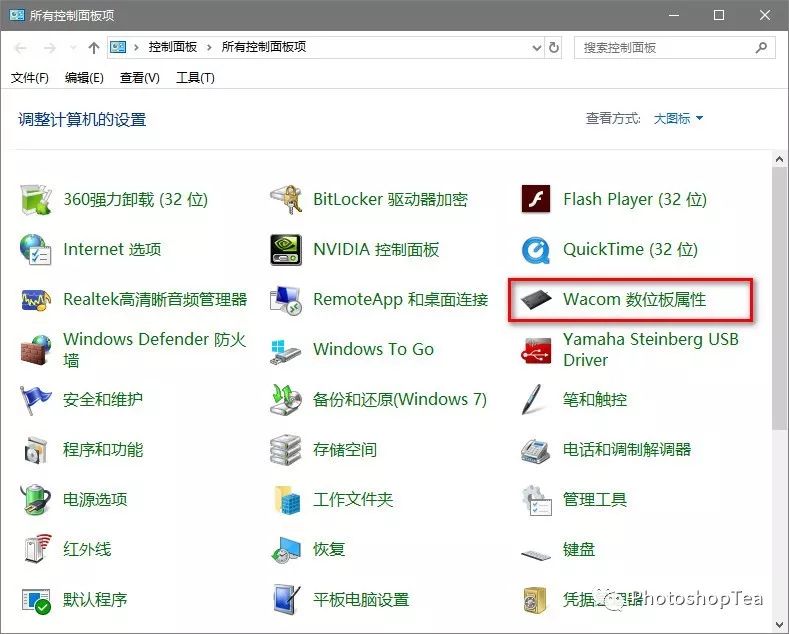Click the Windows Defender firewall brick icon
This screenshot has height=634, width=789.
(35, 350)
